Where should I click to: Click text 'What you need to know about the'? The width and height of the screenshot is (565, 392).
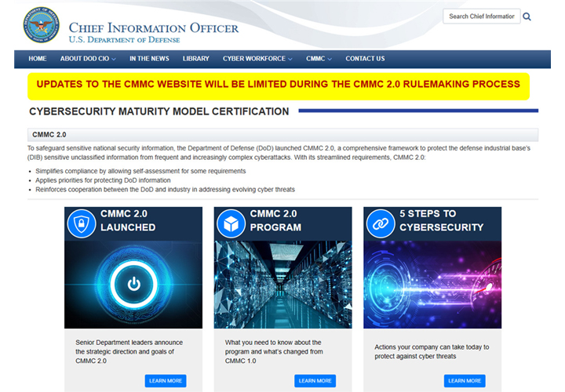click(x=273, y=343)
